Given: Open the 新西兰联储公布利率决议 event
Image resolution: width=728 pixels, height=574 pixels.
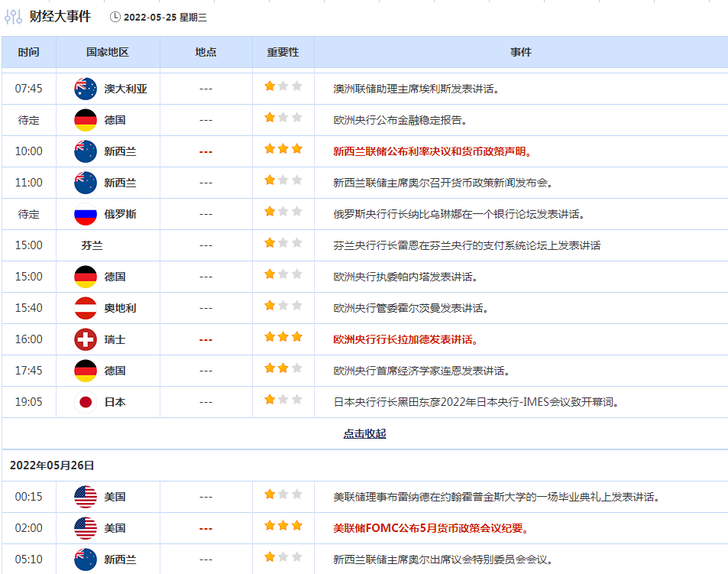Looking at the screenshot, I should pyautogui.click(x=432, y=151).
